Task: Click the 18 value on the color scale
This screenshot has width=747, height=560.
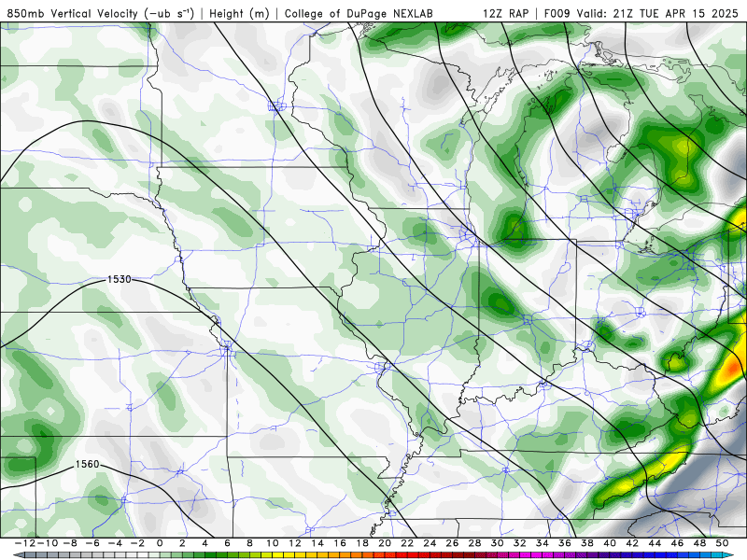Action: tap(362, 543)
